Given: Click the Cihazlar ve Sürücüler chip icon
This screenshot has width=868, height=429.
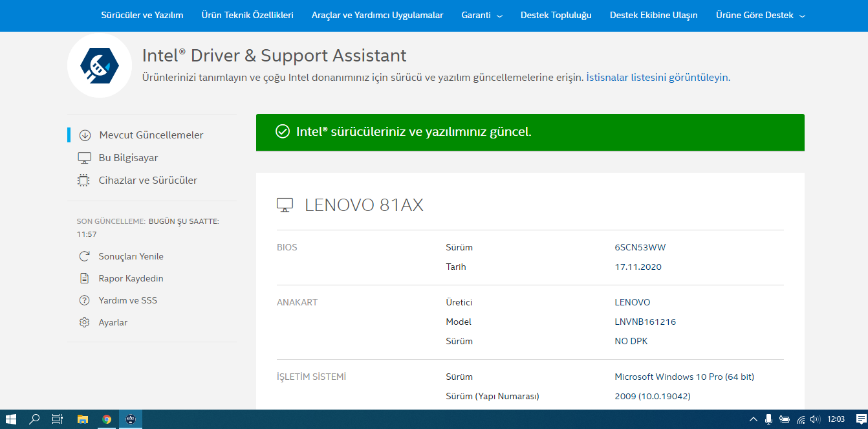Looking at the screenshot, I should (x=83, y=181).
